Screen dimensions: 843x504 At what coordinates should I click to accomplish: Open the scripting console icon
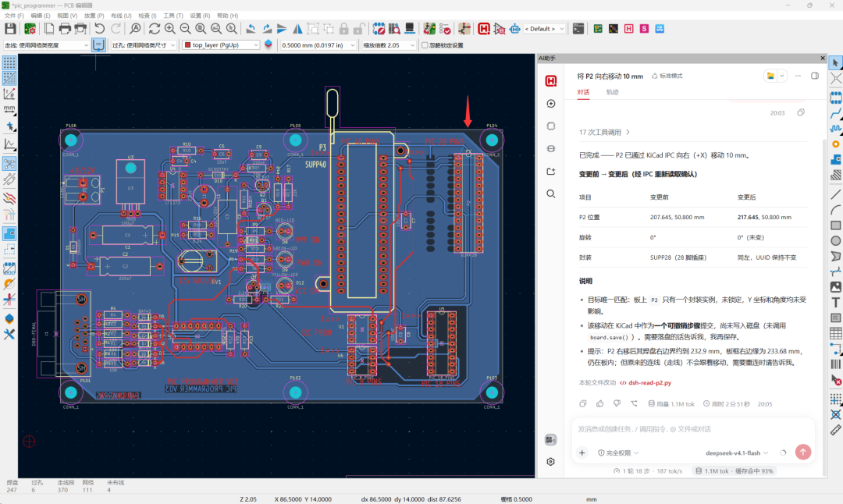pyautogui.click(x=578, y=29)
